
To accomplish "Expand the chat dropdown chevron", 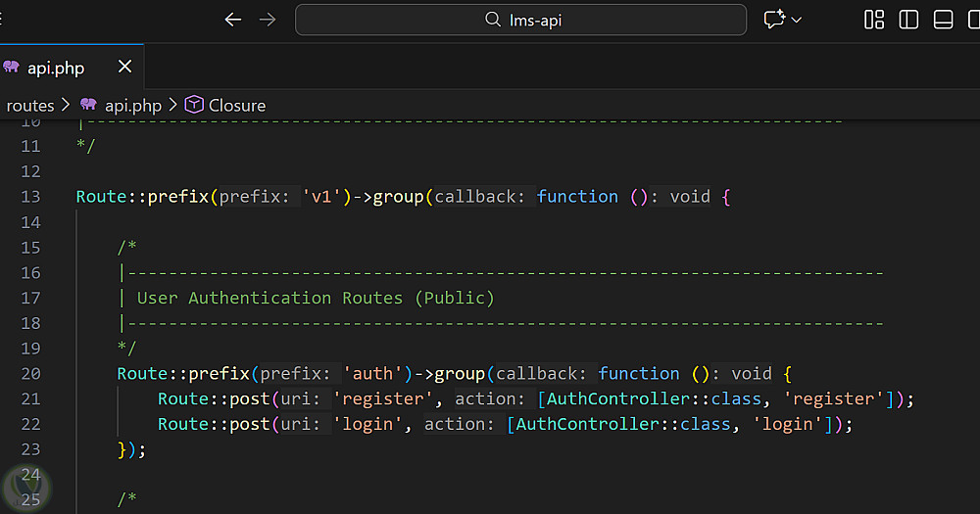I will coord(797,20).
